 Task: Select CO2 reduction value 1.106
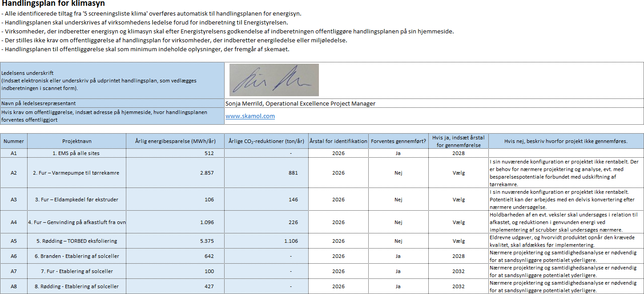point(266,241)
